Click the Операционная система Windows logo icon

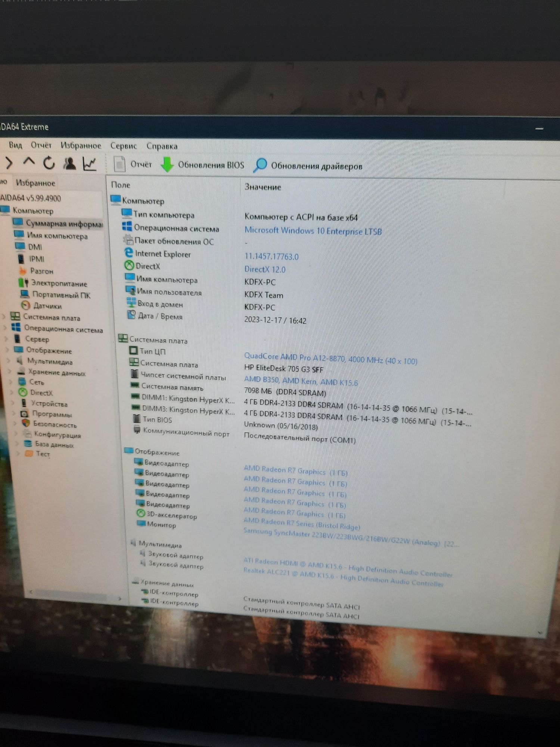[127, 227]
